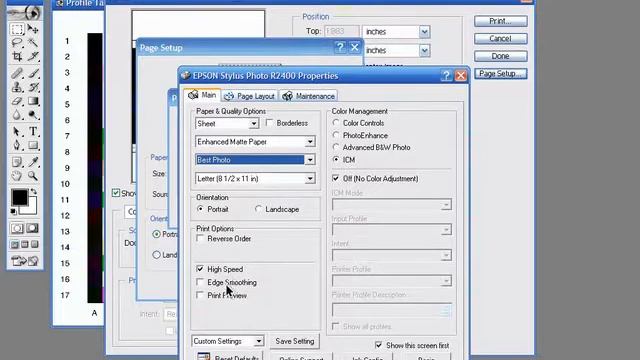Select Advanced B&W Photo radio button
Viewport: 640px width, 360px height.
(x=336, y=147)
